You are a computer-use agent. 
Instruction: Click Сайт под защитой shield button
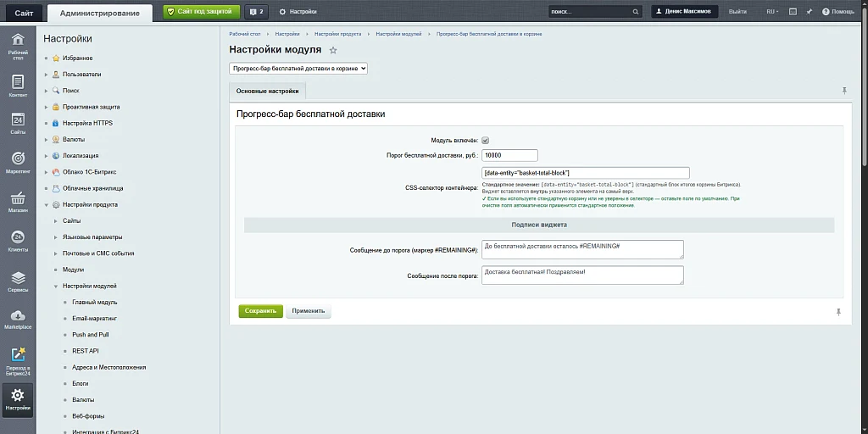[202, 12]
